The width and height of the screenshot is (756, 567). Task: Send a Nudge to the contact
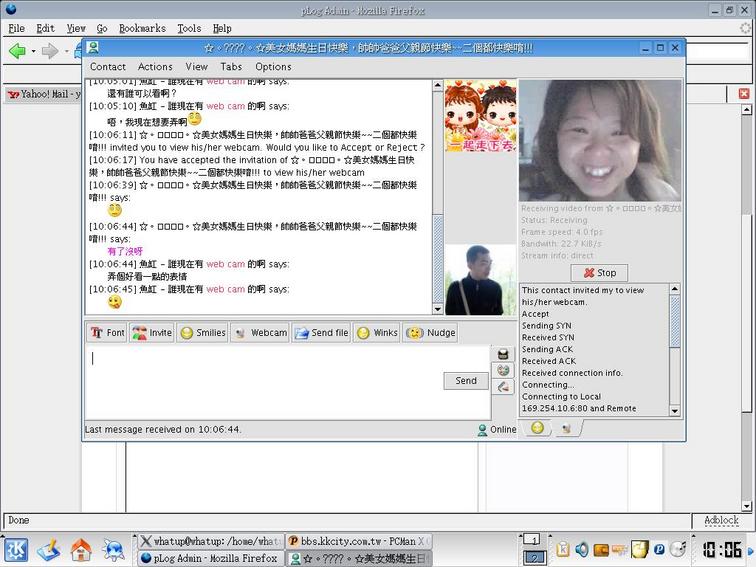coord(431,333)
